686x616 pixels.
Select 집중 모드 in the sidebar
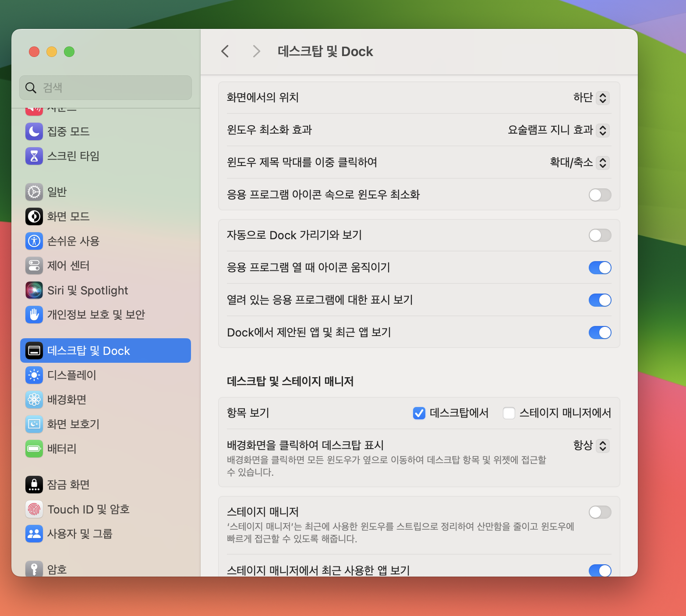coord(106,131)
